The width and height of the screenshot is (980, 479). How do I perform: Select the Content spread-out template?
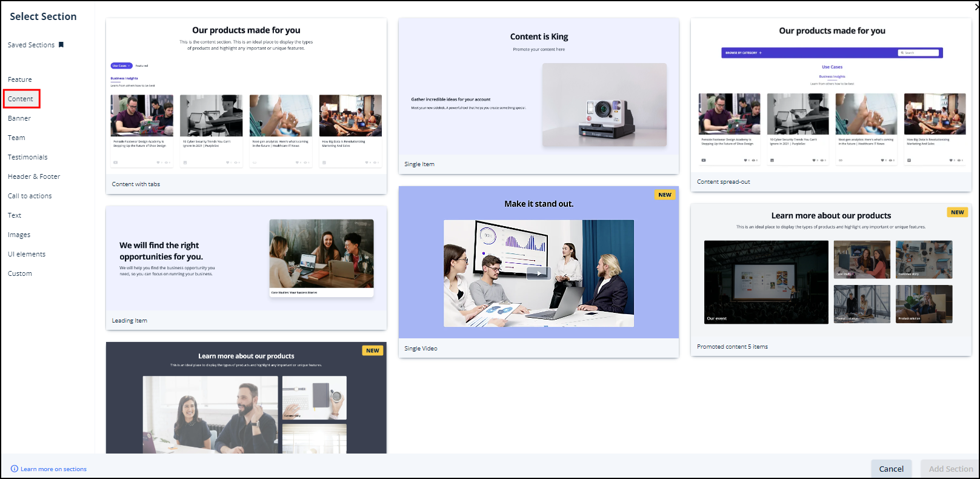(x=831, y=105)
